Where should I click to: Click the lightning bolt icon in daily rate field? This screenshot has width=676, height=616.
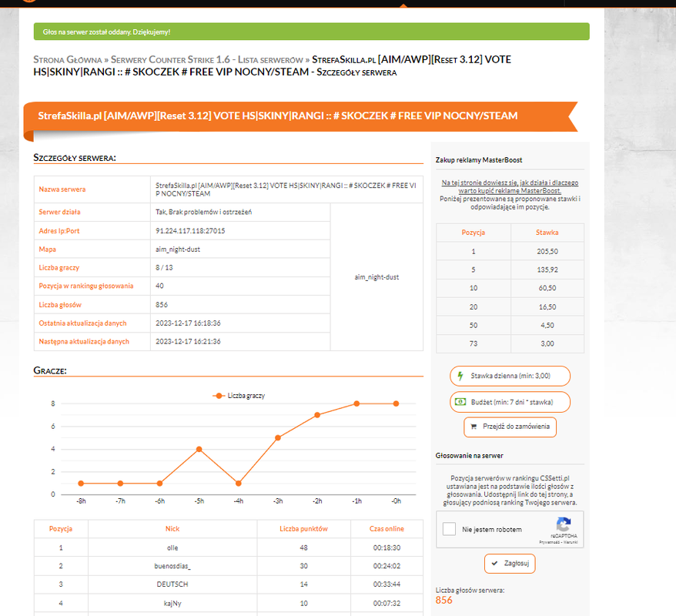pos(460,376)
